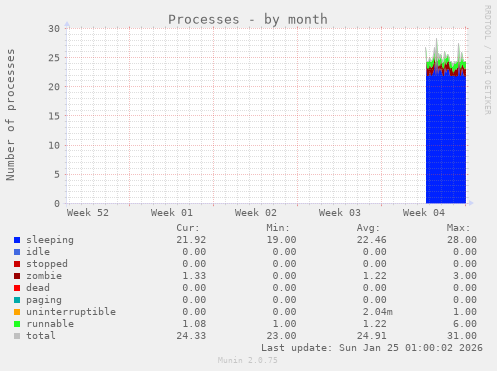Screen dimensions: 497x371
Task: Click the total maximum value 31.00
Action: pos(462,336)
